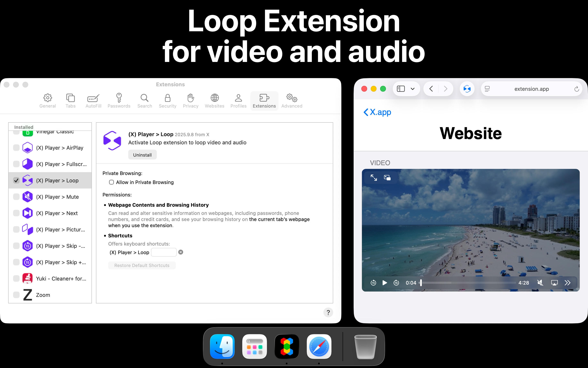Enable the (X) Player > AirPlay extension checkbox
The image size is (588, 368).
pos(16,148)
